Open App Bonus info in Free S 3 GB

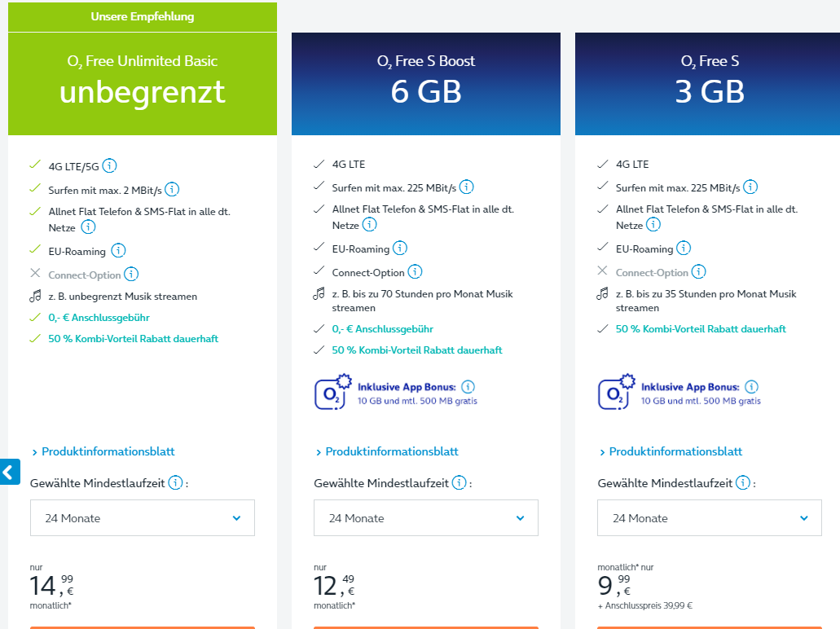(752, 387)
